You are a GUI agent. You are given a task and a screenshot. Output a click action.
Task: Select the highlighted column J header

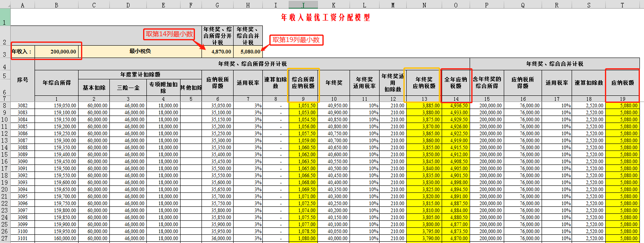pyautogui.click(x=303, y=5)
